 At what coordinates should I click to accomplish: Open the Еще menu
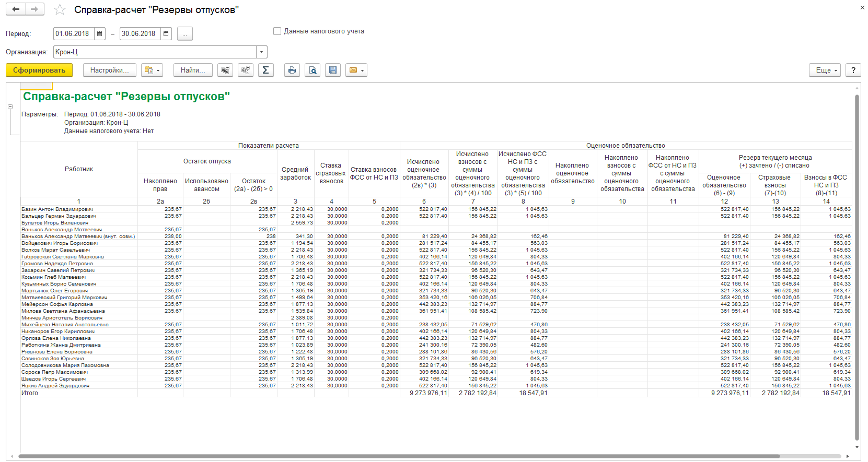click(825, 70)
